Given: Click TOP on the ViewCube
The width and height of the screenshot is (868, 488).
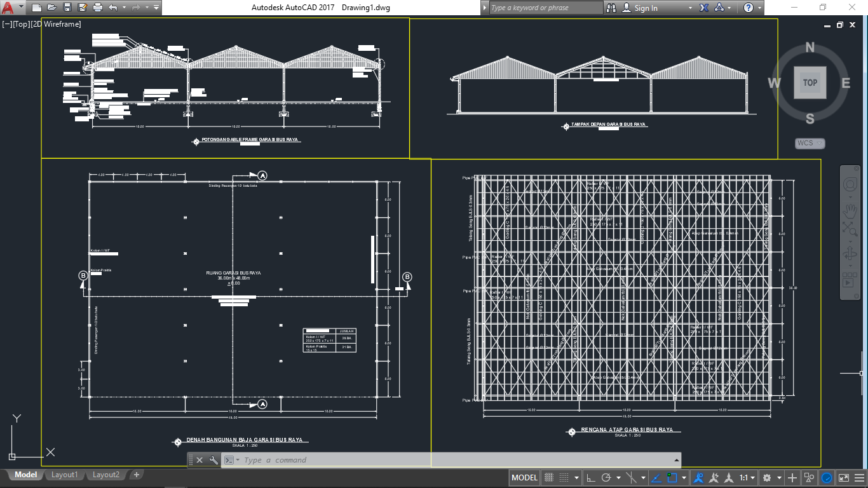Looking at the screenshot, I should pos(810,82).
